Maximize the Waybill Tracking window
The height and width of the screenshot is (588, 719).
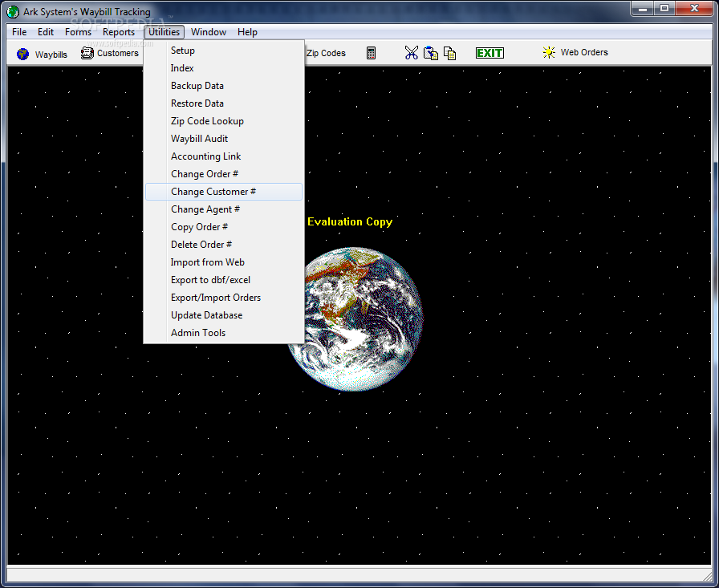[664, 8]
